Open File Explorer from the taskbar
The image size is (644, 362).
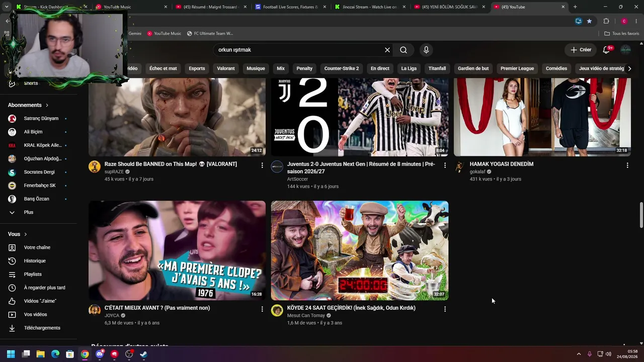(40, 354)
